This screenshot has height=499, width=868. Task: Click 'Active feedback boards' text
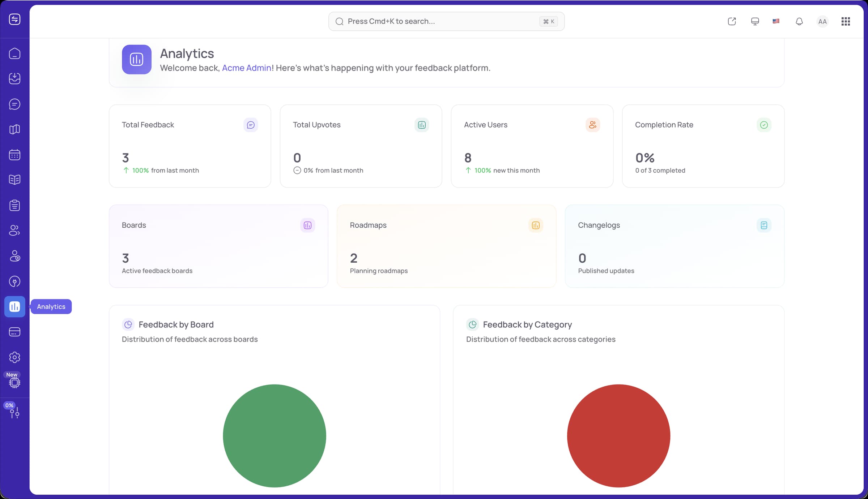(x=157, y=271)
